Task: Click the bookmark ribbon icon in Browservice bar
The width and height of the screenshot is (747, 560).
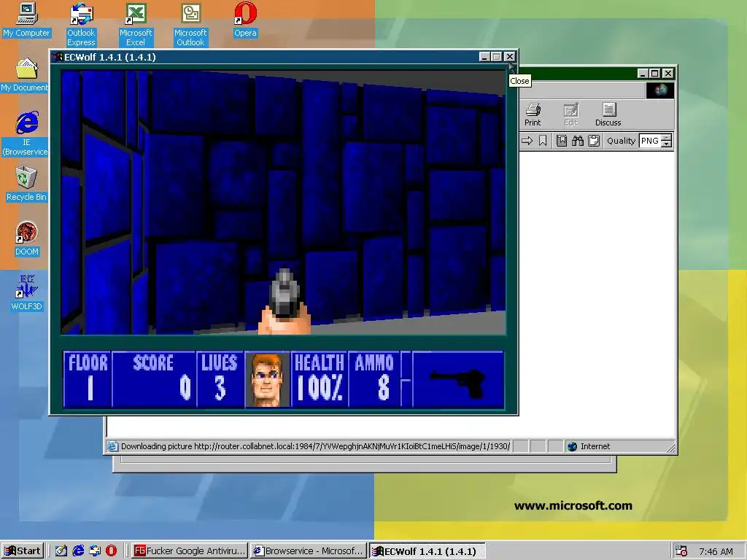Action: pyautogui.click(x=543, y=141)
